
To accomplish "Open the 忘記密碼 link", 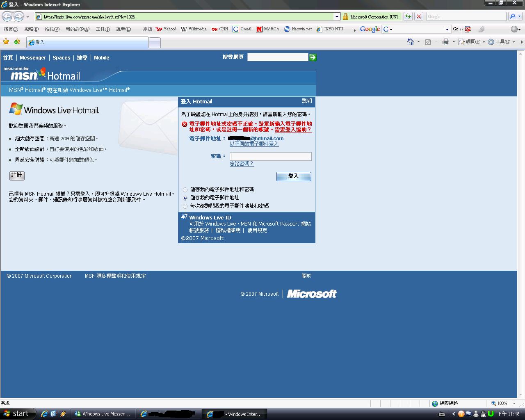I will click(x=242, y=163).
